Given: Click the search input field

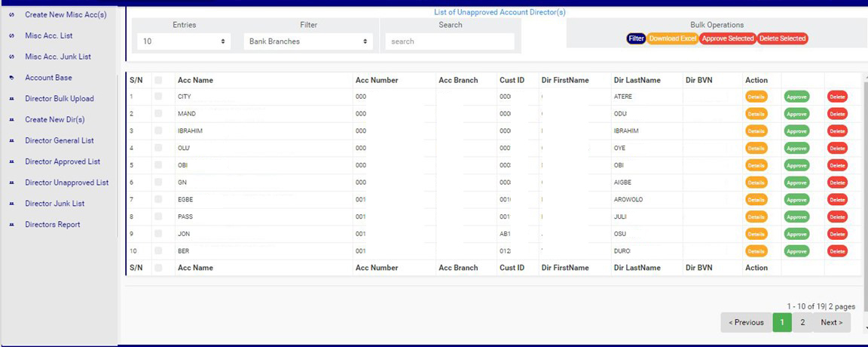Looking at the screenshot, I should 450,41.
